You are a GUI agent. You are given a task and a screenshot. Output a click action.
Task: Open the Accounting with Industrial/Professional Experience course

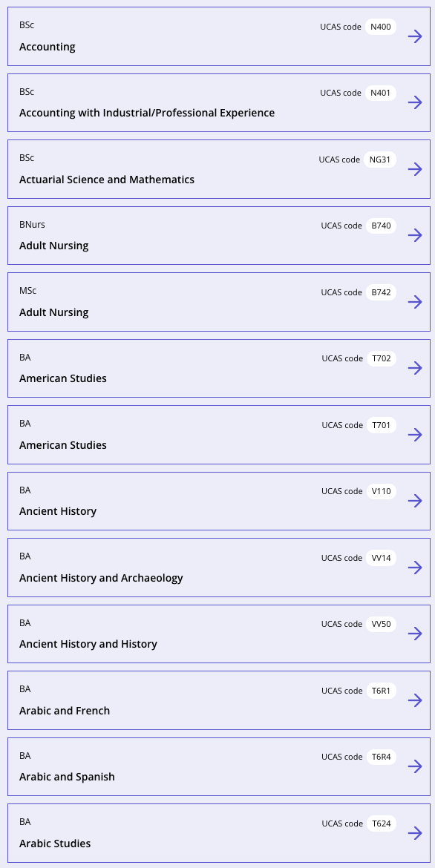click(147, 113)
